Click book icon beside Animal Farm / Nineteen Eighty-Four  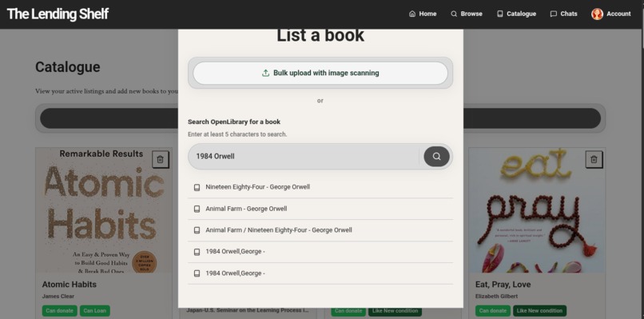tap(197, 230)
